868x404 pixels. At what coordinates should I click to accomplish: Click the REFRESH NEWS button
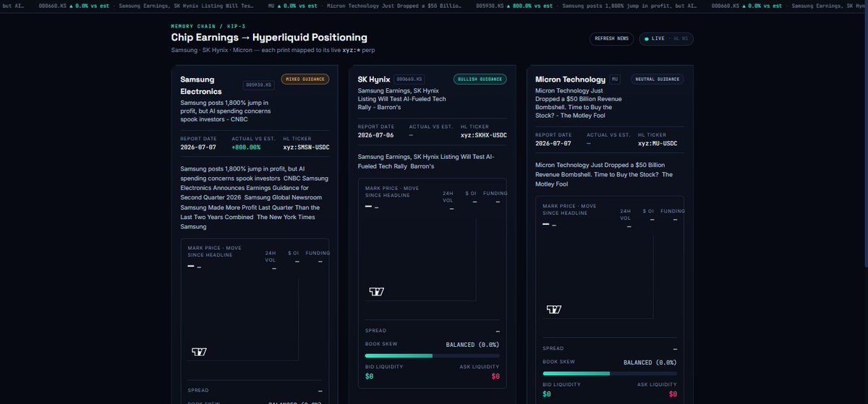click(x=613, y=38)
